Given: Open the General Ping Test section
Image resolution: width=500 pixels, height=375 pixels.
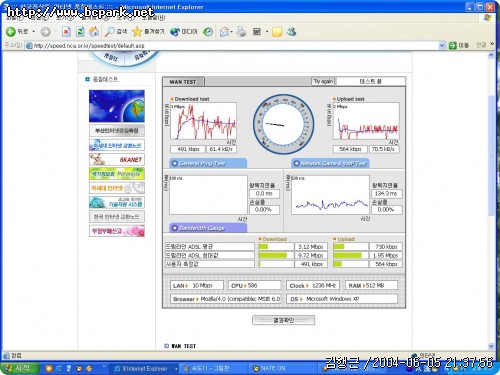Looking at the screenshot, I should click(x=208, y=163).
